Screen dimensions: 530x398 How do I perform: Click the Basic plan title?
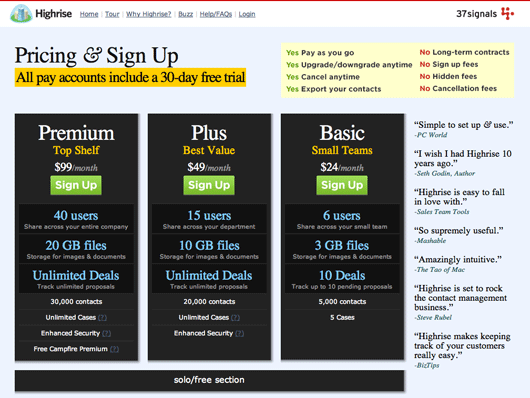click(342, 133)
